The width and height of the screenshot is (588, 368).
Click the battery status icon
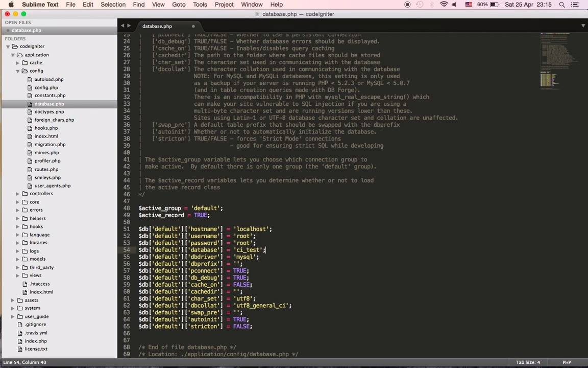[495, 5]
